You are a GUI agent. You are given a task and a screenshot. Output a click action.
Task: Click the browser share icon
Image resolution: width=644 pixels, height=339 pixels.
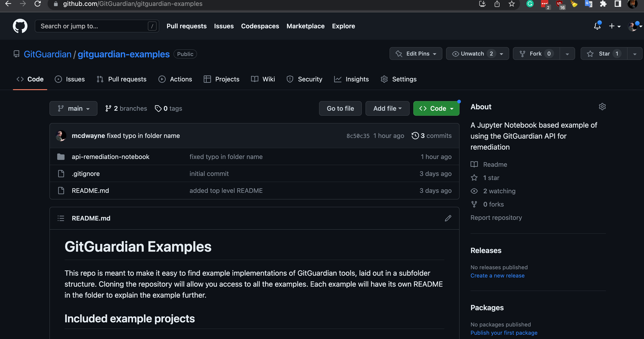(497, 4)
